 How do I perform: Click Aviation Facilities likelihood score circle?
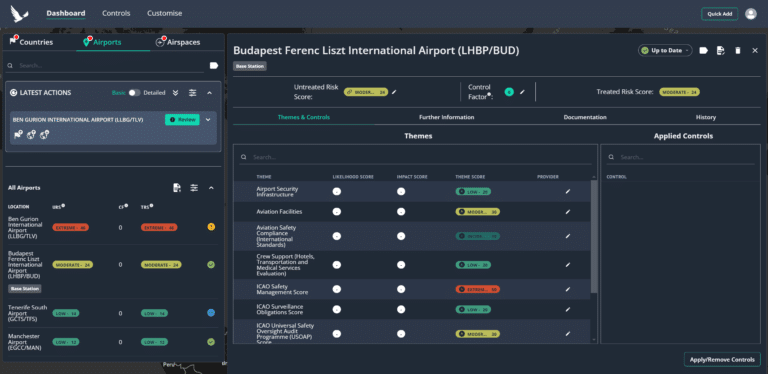click(x=336, y=211)
